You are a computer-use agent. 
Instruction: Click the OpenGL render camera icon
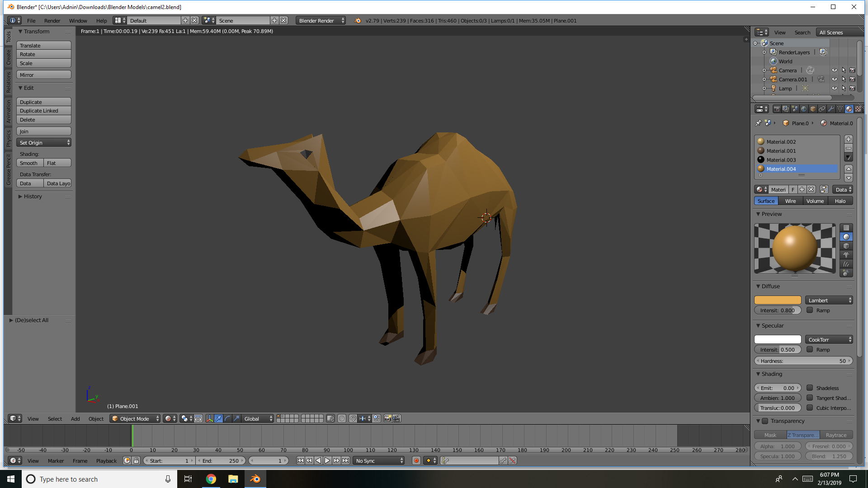tap(387, 418)
